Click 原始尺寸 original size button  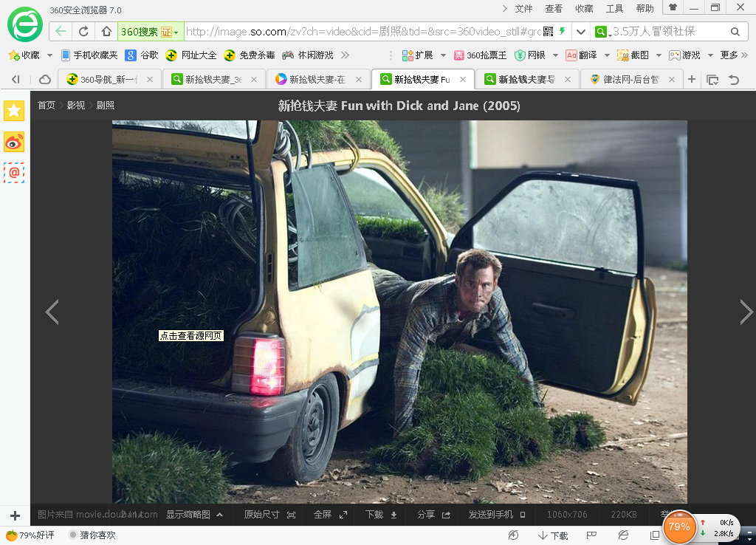[269, 515]
